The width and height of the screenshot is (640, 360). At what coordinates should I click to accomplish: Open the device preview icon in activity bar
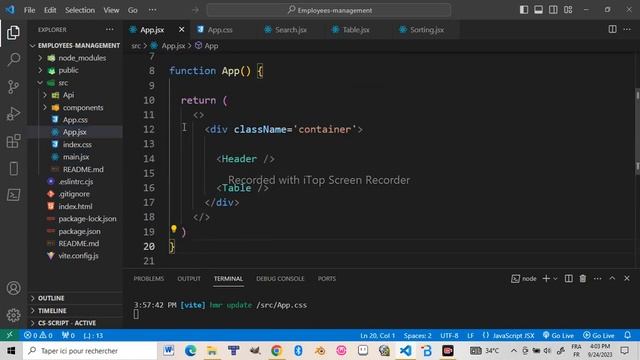coord(13,168)
